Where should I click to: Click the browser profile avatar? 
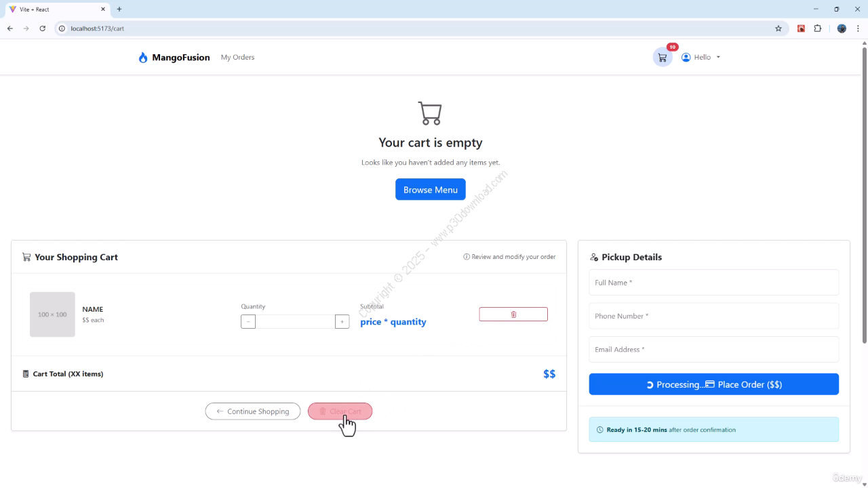[842, 28]
